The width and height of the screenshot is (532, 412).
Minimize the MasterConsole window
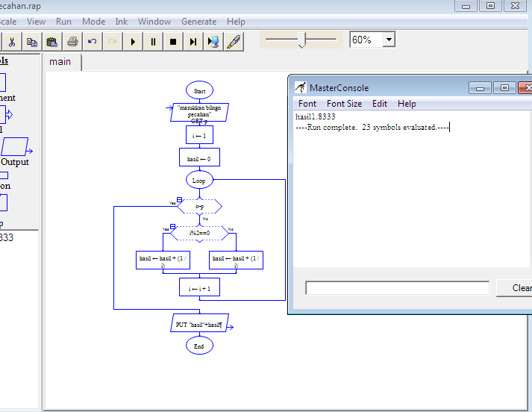[x=480, y=88]
